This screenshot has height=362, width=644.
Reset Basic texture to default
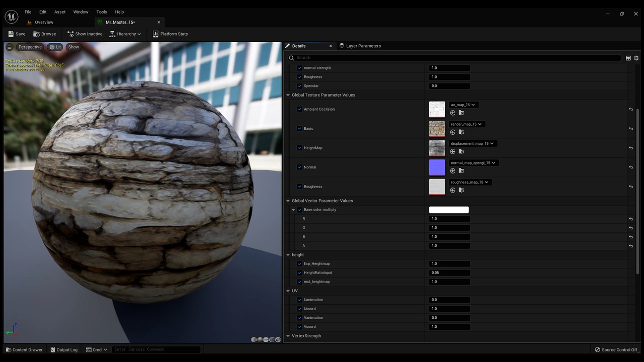(630, 129)
